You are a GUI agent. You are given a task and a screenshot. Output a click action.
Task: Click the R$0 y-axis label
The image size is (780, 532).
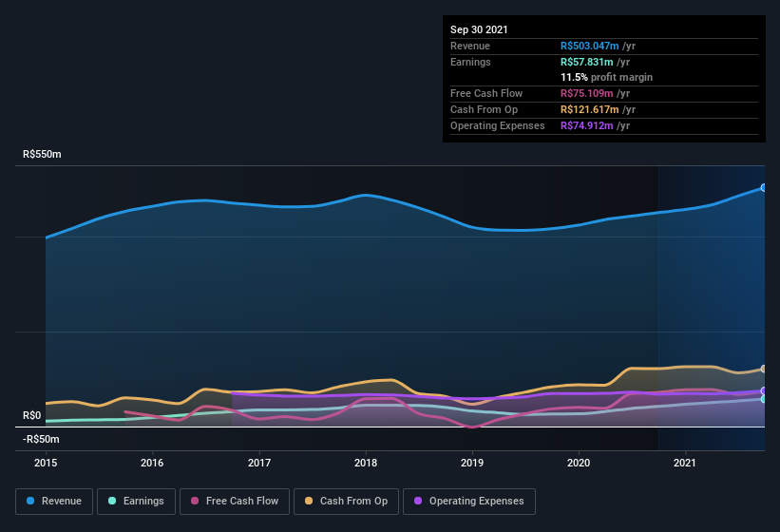(32, 415)
